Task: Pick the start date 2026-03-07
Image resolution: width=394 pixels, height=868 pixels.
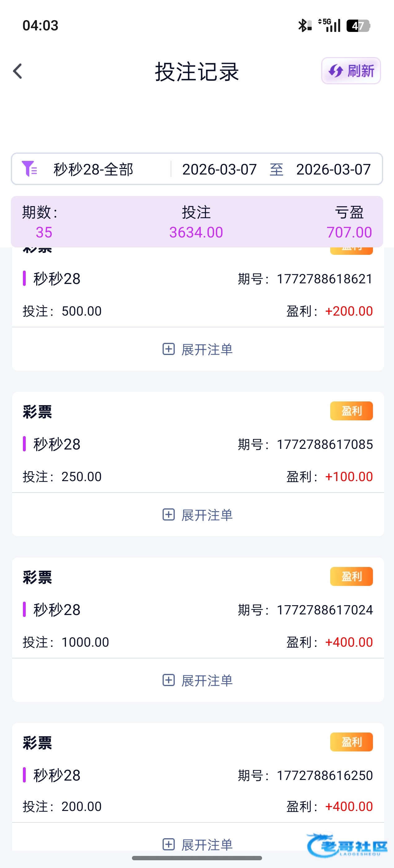Action: tap(220, 169)
